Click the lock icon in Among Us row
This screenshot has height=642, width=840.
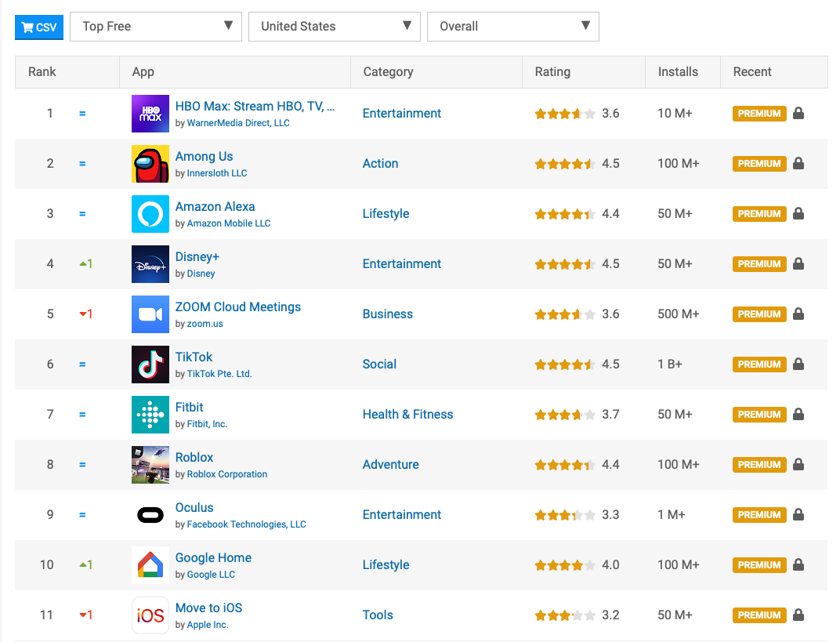pyautogui.click(x=798, y=164)
